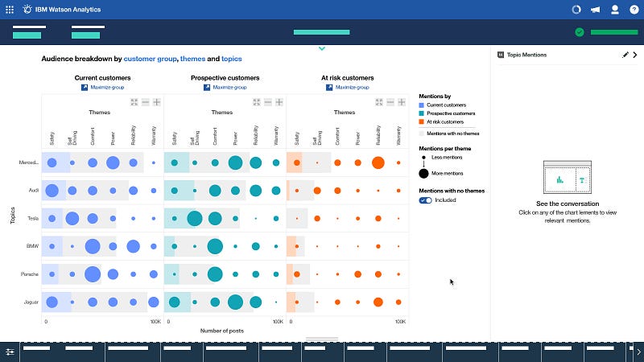Zoom in on At risk customers chart
The image size is (644, 362).
tap(401, 102)
